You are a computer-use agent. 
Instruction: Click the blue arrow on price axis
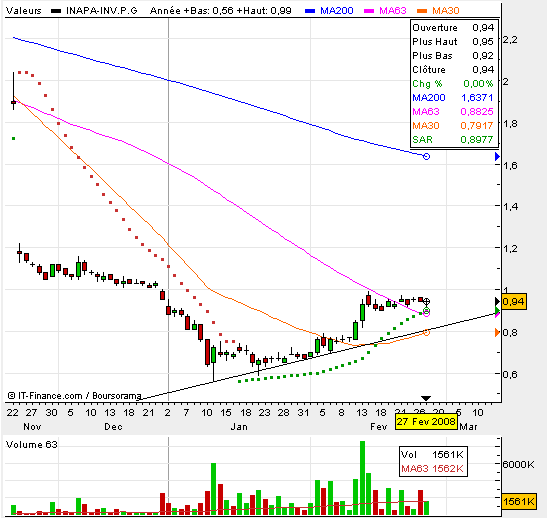pyautogui.click(x=497, y=157)
